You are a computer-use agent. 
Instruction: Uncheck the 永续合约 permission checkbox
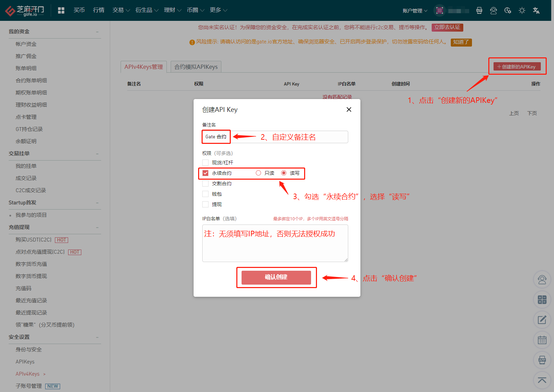click(x=205, y=173)
